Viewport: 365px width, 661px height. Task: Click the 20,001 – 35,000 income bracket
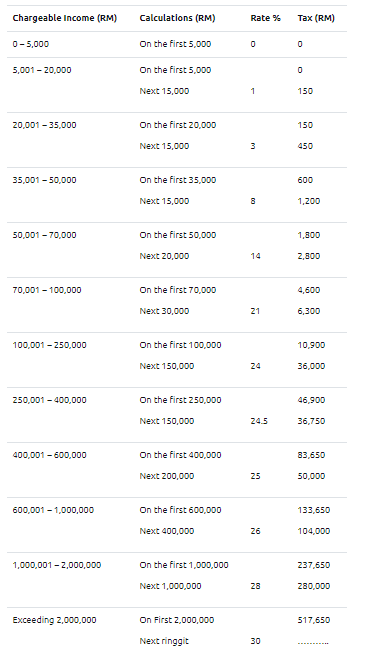pos(44,125)
